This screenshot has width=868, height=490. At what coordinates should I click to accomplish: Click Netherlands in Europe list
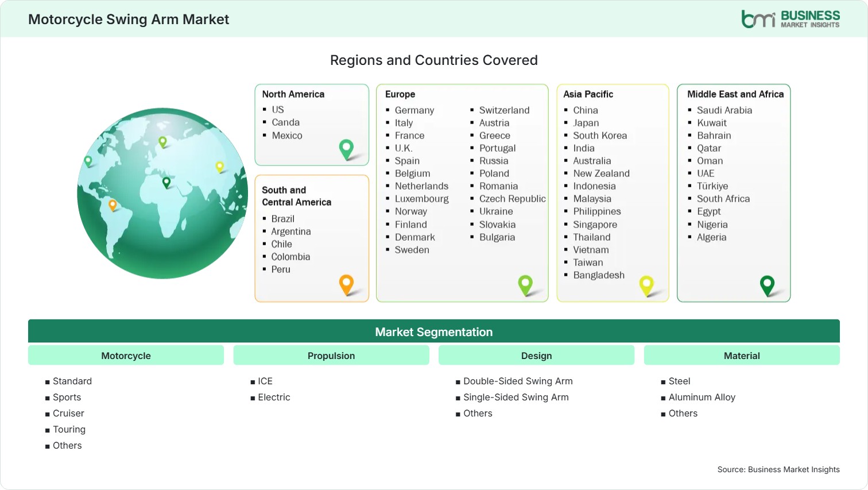point(422,186)
